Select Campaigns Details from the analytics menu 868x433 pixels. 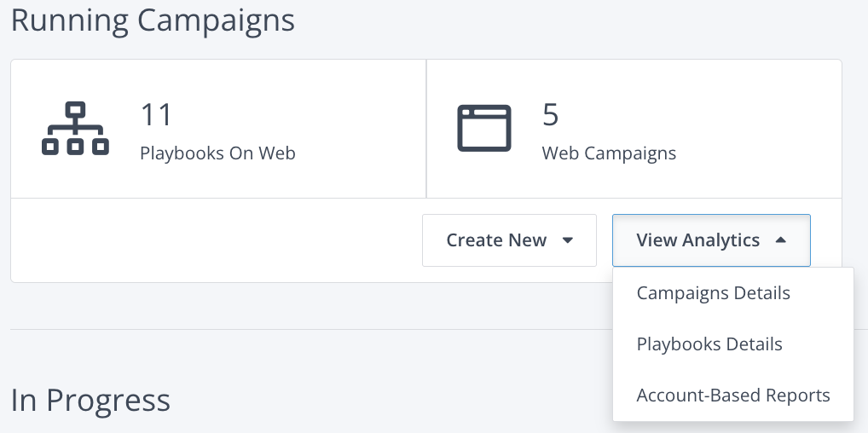[713, 293]
